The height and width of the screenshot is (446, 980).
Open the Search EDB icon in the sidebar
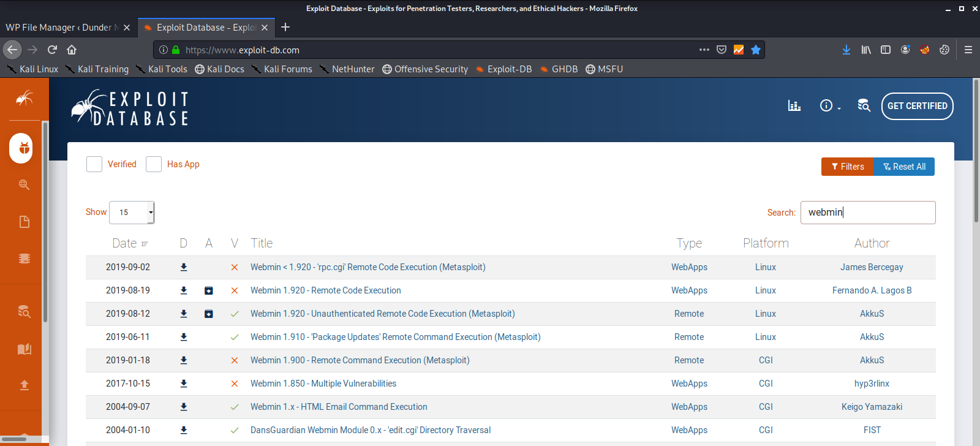(x=24, y=311)
